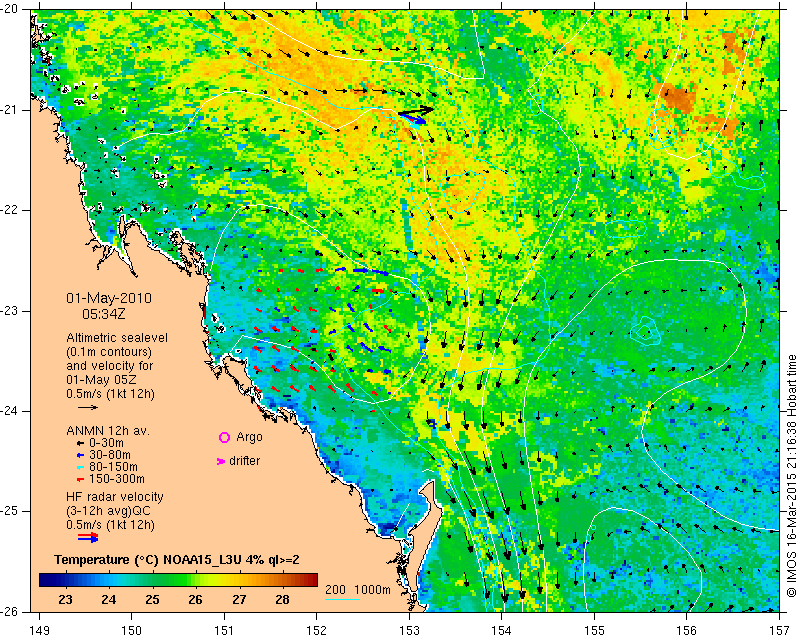Click the 151 longitude axis label
800x640 pixels.
click(224, 630)
